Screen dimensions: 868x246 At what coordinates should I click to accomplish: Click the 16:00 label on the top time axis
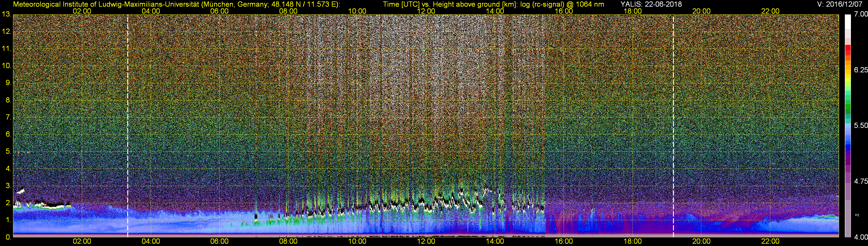click(564, 11)
